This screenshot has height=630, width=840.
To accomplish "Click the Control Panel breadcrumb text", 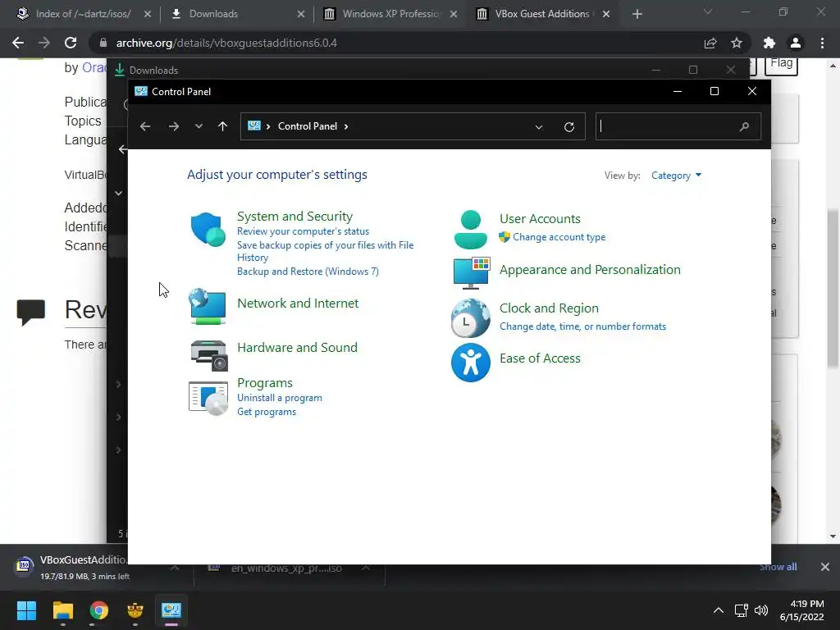I will [x=308, y=126].
